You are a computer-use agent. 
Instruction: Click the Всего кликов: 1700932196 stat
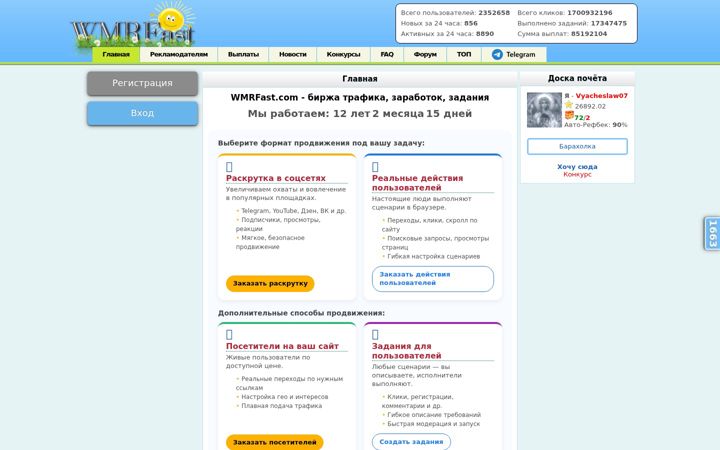[x=565, y=13]
